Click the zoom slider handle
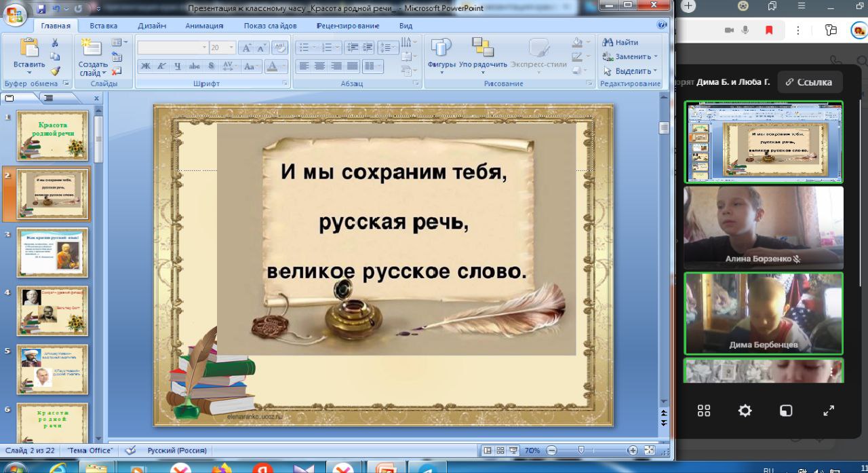This screenshot has height=473, width=868. pos(580,450)
